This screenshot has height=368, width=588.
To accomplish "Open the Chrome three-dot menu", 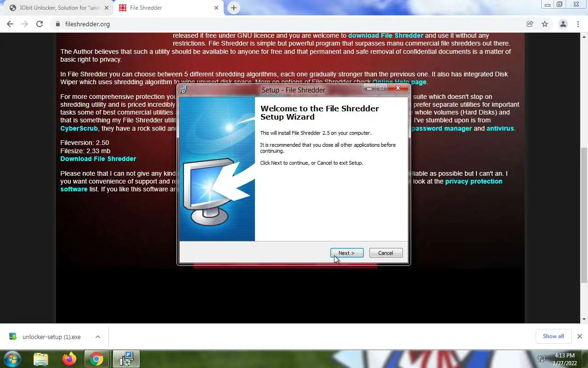I will 577,24.
